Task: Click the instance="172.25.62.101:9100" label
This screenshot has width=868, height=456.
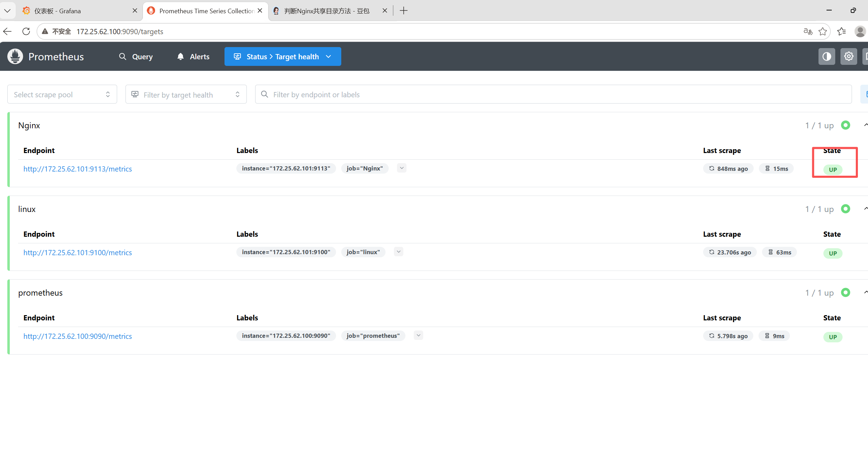Action: point(286,252)
